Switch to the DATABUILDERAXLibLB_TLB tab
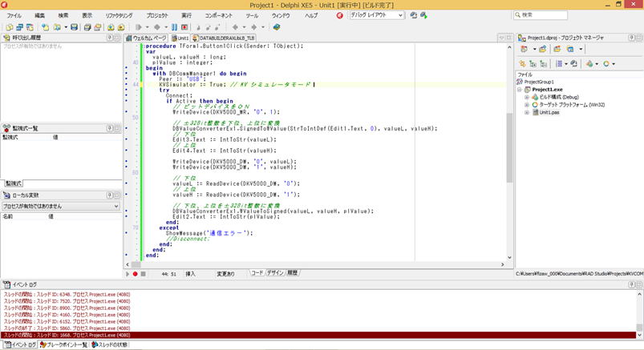 coord(224,38)
